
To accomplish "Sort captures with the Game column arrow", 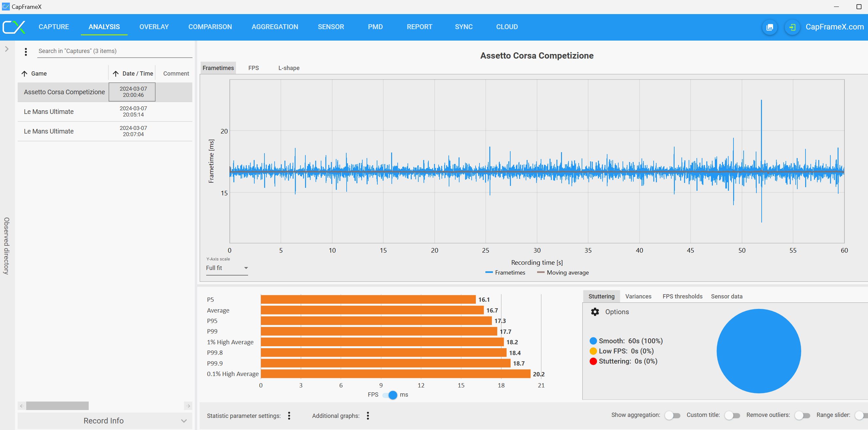I will [24, 73].
